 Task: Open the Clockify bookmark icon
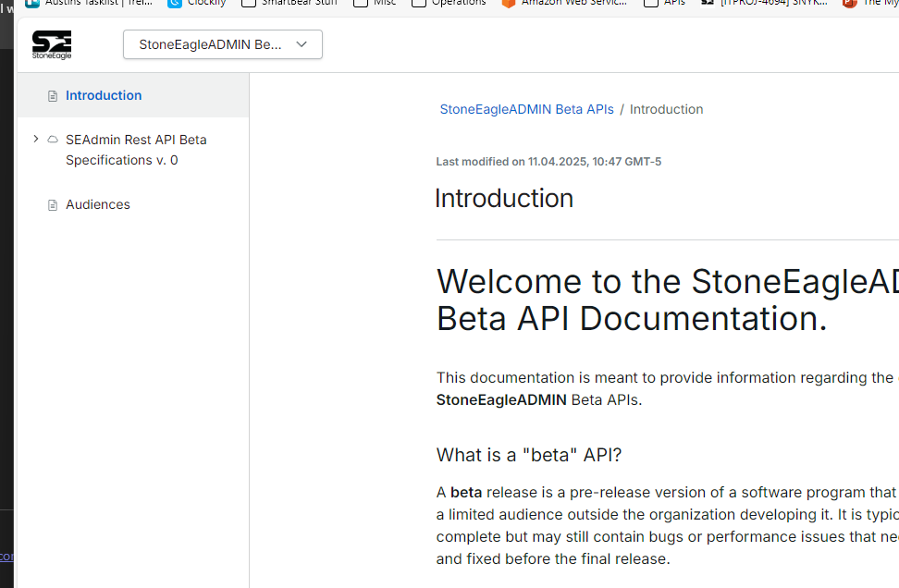pos(175,3)
